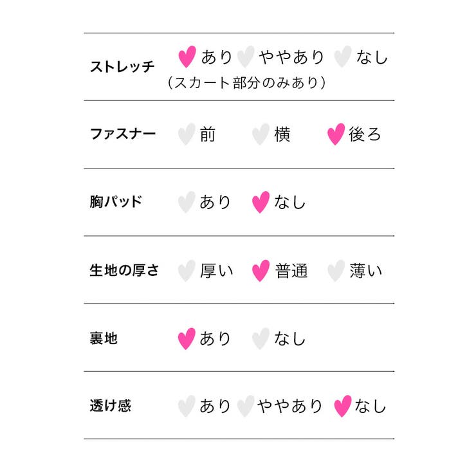Click the pink heart for 胸パッド なし

tap(261, 202)
